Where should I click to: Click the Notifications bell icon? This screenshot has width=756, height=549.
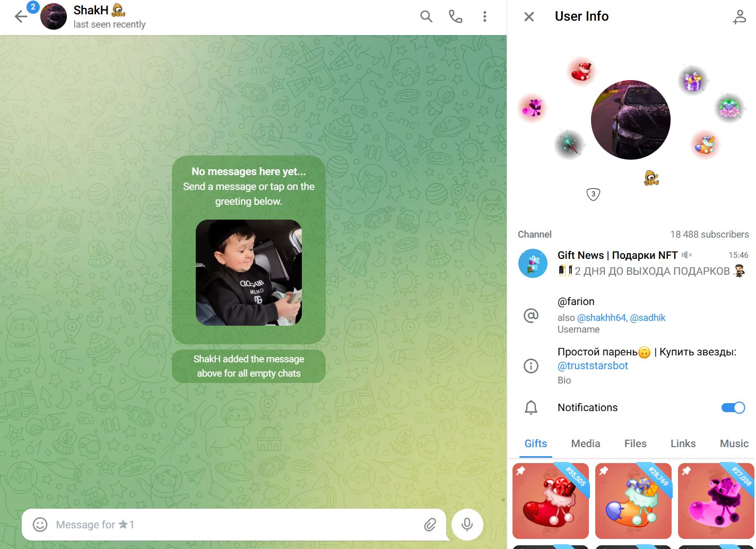click(531, 407)
